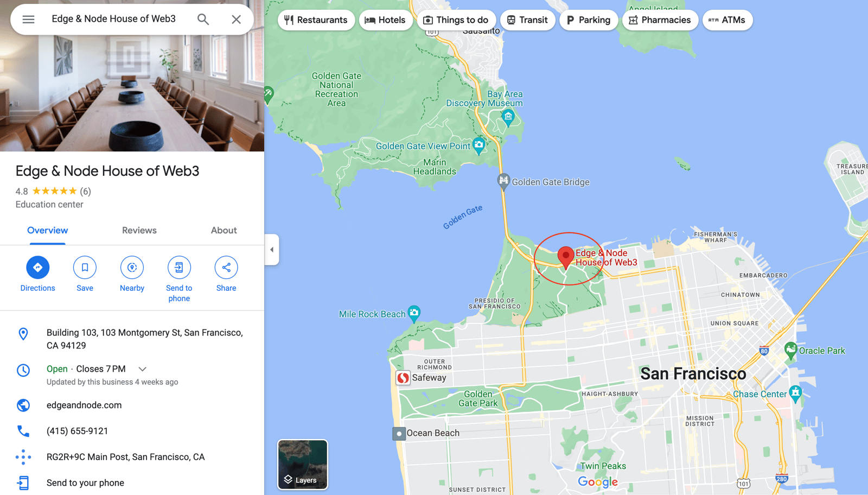Collapse the side panel arrow
868x495 pixels.
(x=272, y=250)
